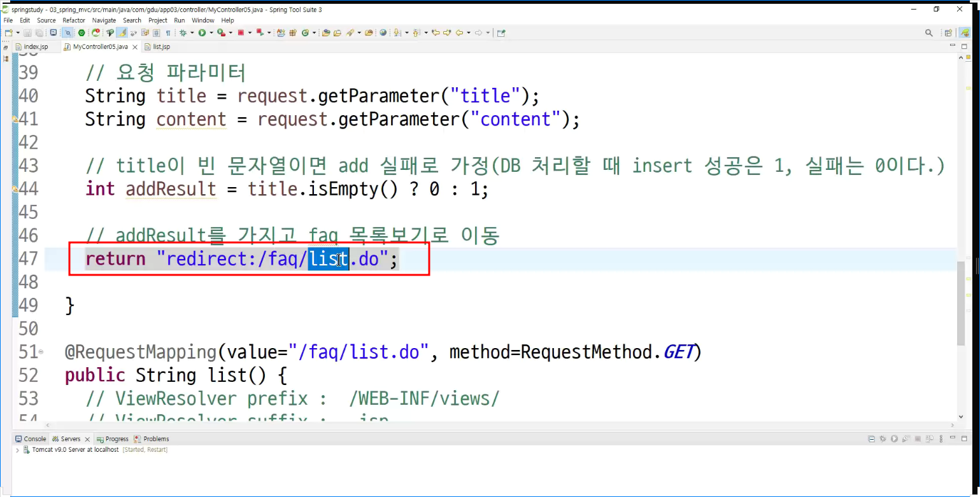
Task: Open the New Java Class dropdown arrow
Action: [x=314, y=32]
